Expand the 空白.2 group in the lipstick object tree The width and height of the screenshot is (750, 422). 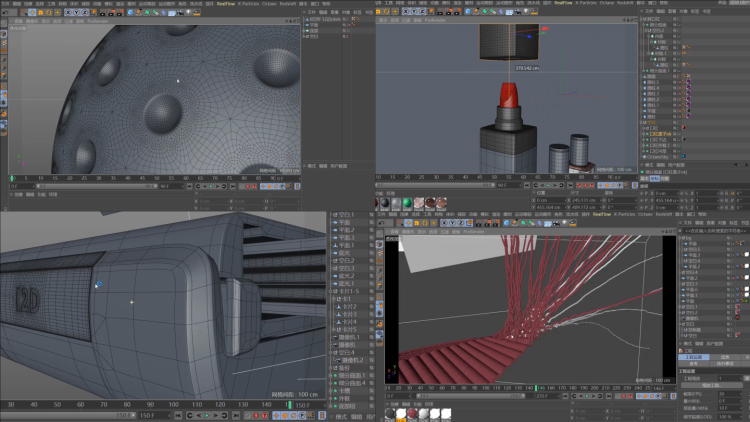coord(644,30)
